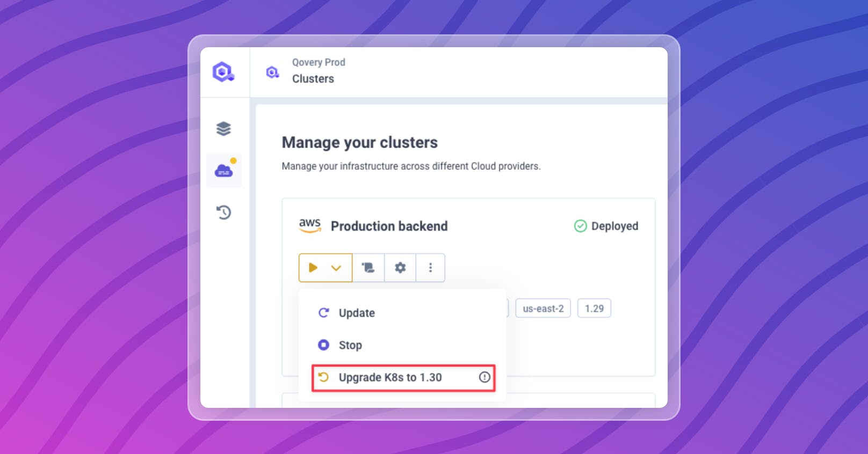This screenshot has width=868, height=454.
Task: Open cluster settings gear icon
Action: tap(400, 268)
